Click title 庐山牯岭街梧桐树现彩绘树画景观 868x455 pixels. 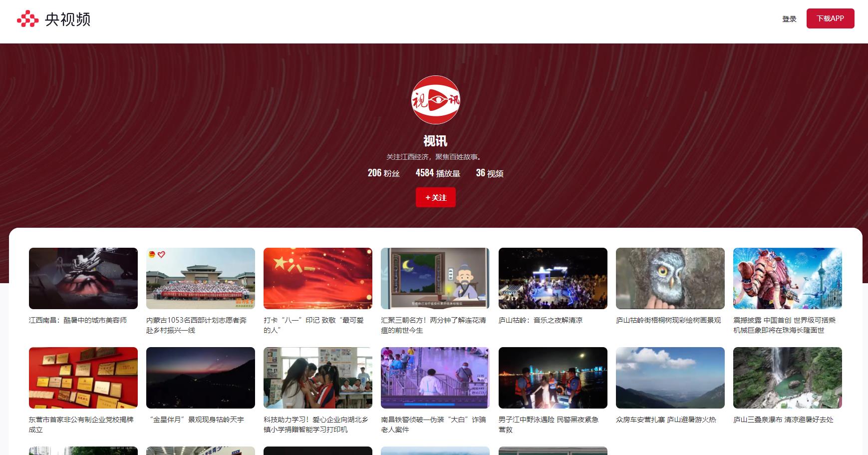pyautogui.click(x=668, y=320)
